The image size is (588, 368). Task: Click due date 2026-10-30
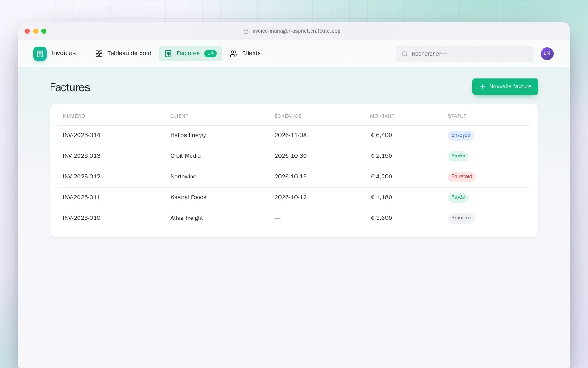coord(291,156)
